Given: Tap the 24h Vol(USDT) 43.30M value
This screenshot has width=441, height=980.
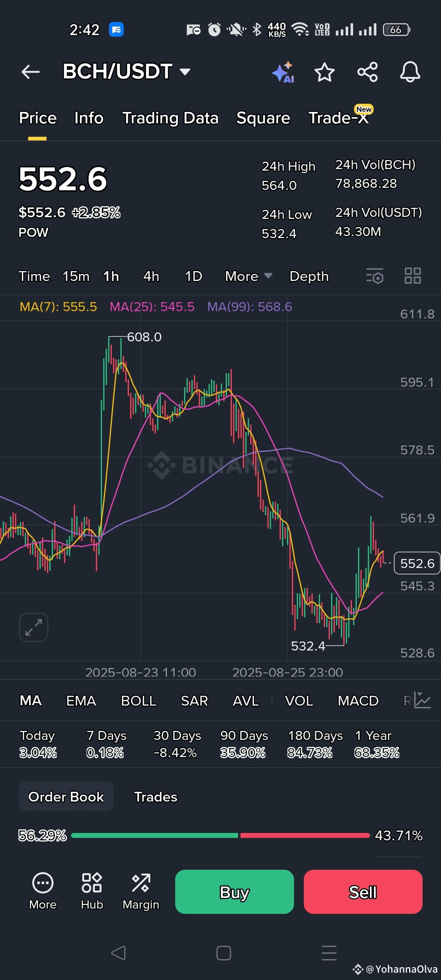Looking at the screenshot, I should 358,232.
